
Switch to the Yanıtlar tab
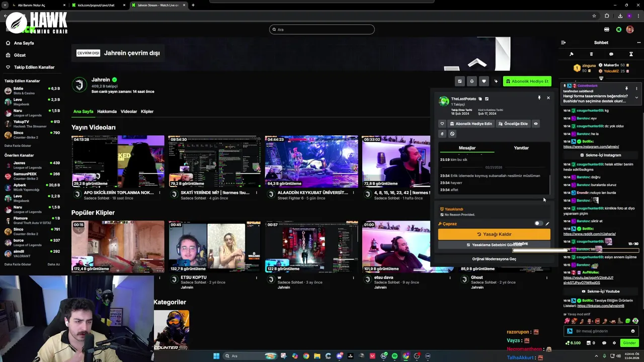(521, 148)
